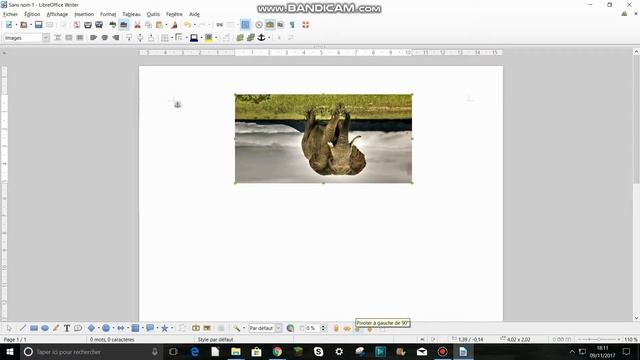
Task: Open the Fichier menu
Action: tap(10, 14)
